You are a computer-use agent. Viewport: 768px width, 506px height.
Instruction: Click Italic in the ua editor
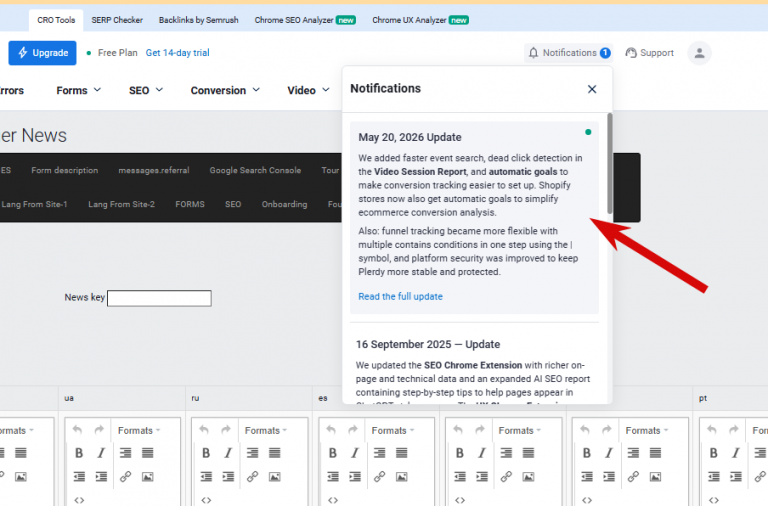tap(101, 453)
